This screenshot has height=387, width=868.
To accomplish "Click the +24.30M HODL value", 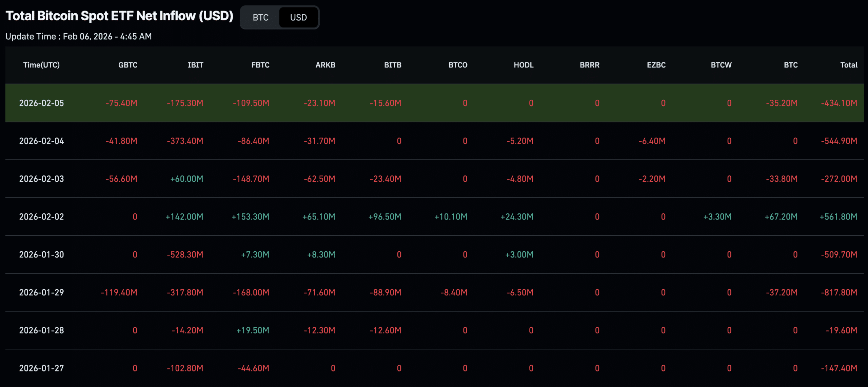I will [x=517, y=217].
